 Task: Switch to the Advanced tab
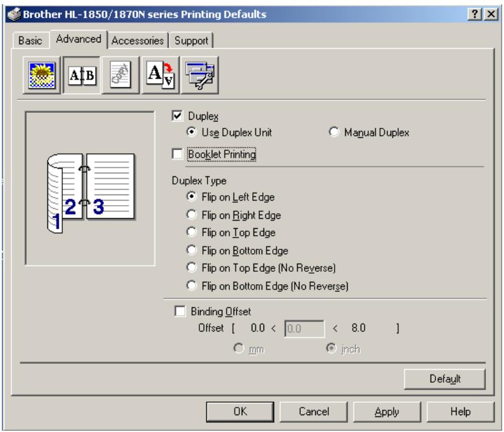(x=78, y=39)
